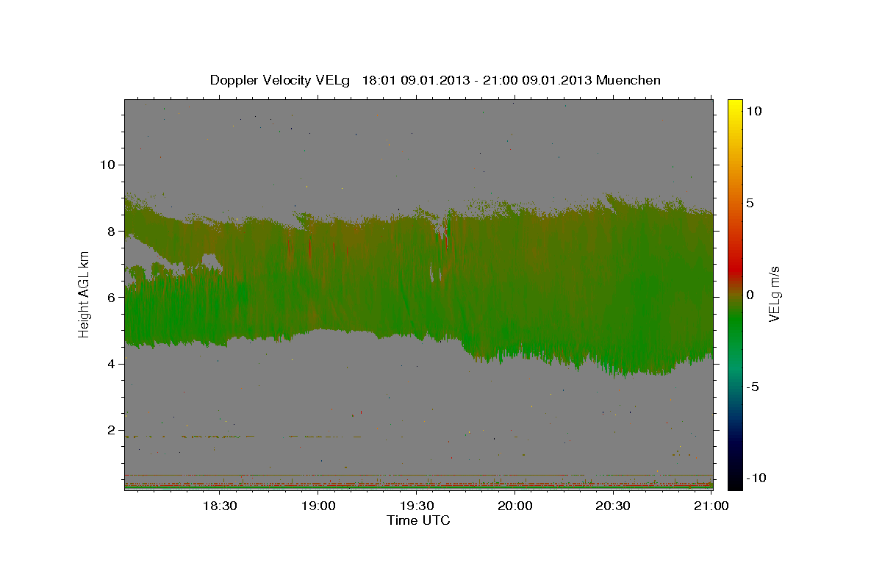The height and width of the screenshot is (588, 882).
Task: Click the colorbar value label 0
Action: pos(749,295)
